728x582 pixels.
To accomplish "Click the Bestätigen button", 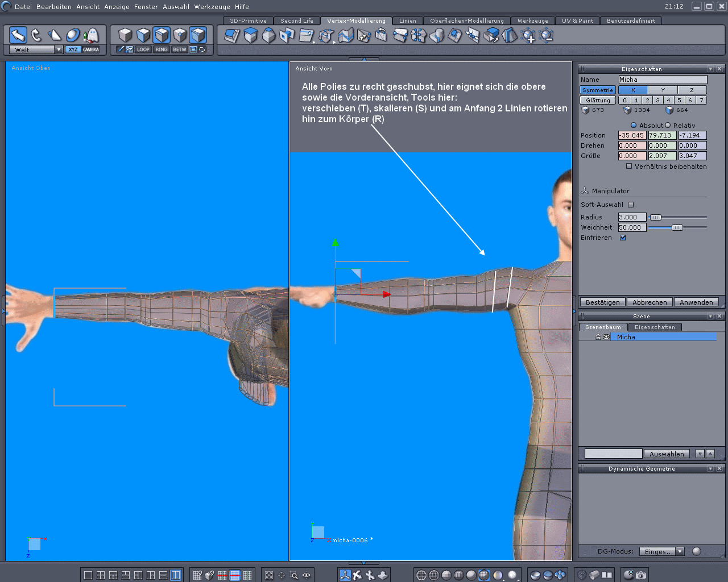I will (602, 302).
